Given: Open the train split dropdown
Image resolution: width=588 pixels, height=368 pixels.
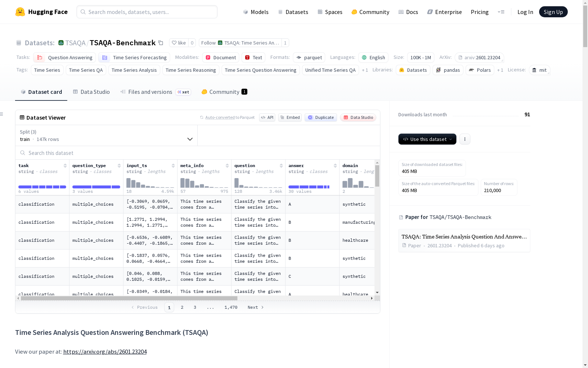Looking at the screenshot, I should pos(107,135).
